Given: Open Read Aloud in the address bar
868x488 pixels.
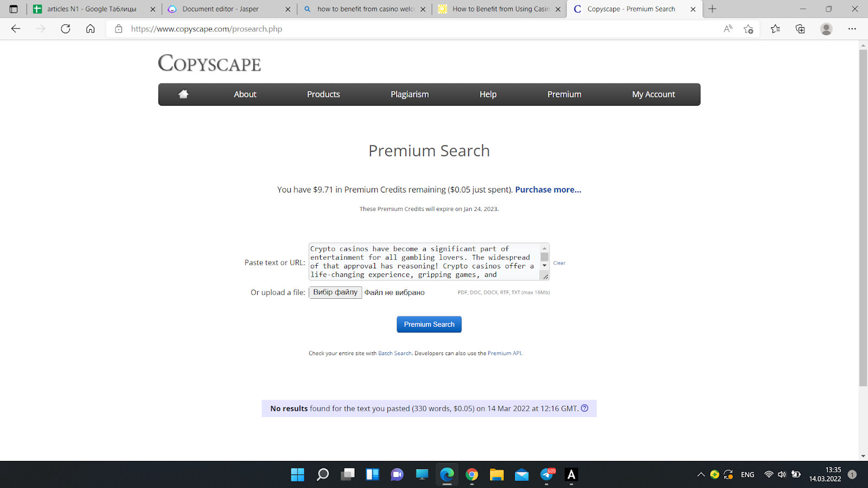Looking at the screenshot, I should [728, 29].
